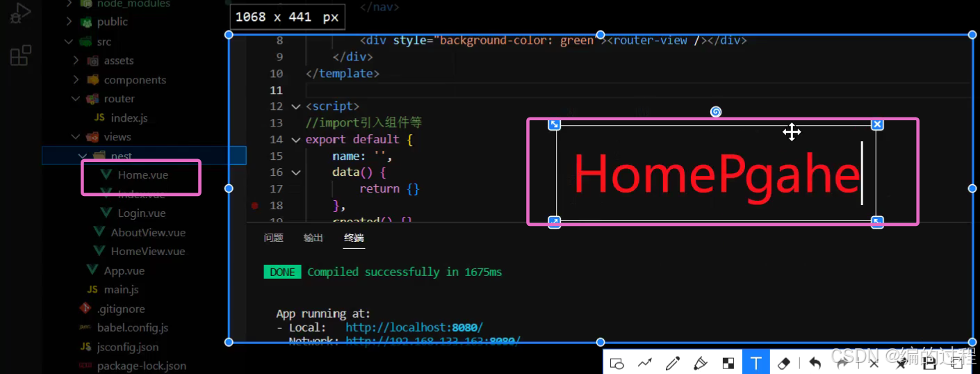Click the rotate handle above text box
Image resolution: width=980 pixels, height=374 pixels.
(x=716, y=112)
